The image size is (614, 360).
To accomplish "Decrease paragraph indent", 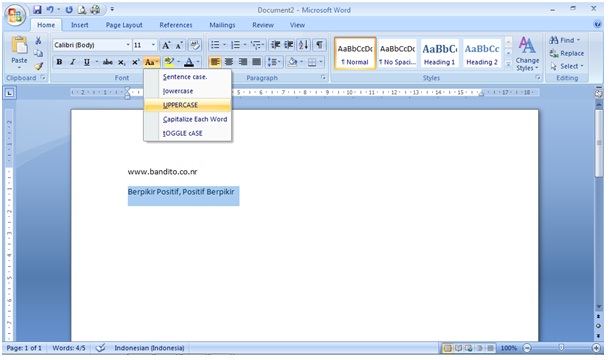I will [275, 45].
